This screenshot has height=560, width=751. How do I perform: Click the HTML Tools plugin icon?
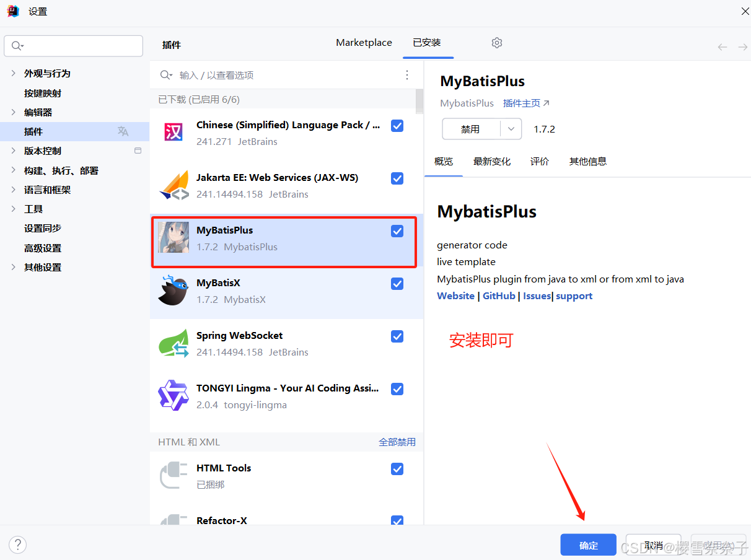173,475
